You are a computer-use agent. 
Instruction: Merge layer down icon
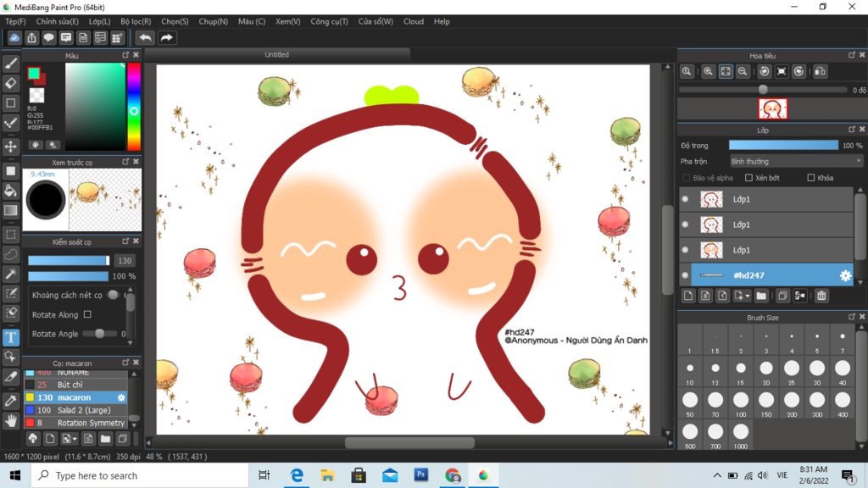pos(799,296)
